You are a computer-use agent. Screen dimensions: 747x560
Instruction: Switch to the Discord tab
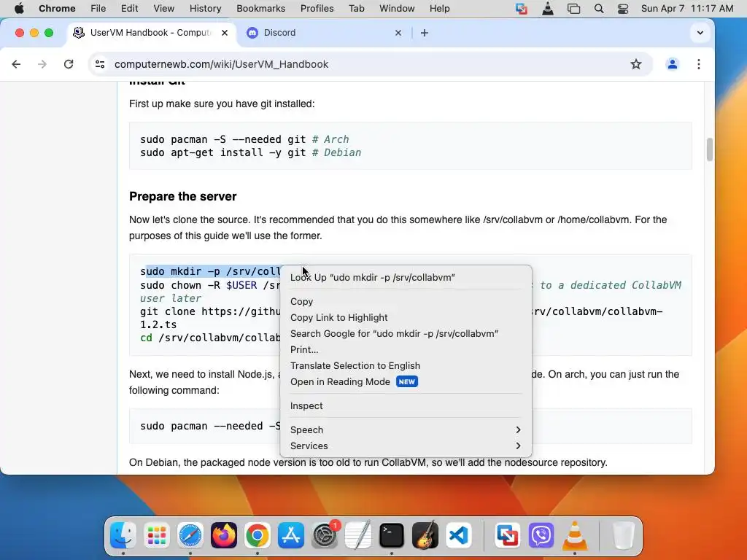point(324,33)
